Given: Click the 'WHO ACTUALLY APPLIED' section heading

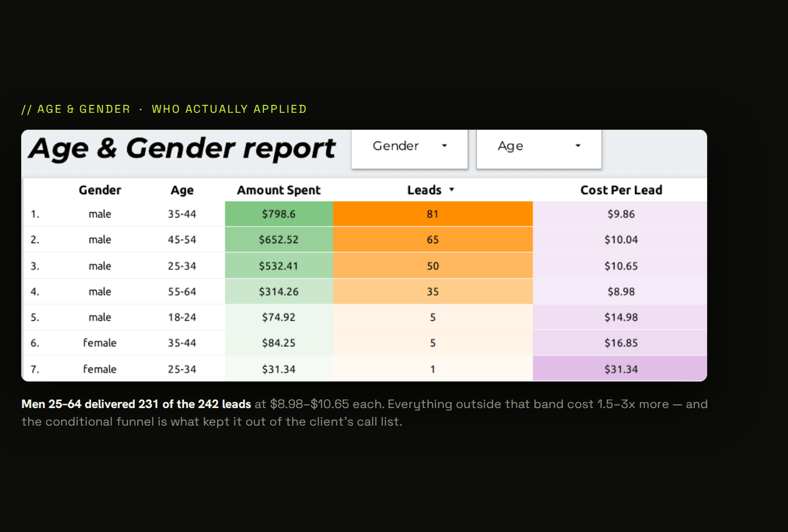Looking at the screenshot, I should pyautogui.click(x=229, y=109).
